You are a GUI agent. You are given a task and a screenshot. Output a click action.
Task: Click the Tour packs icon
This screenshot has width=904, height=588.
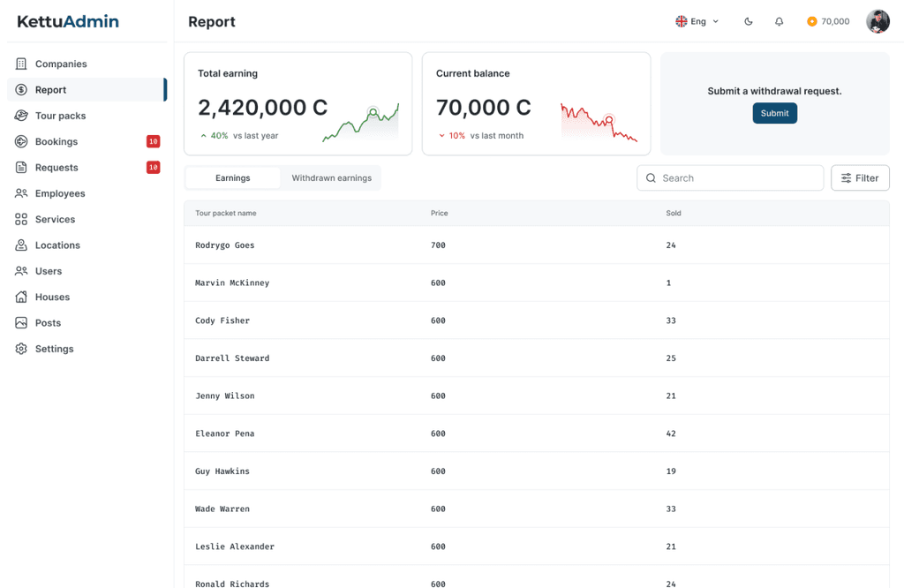(x=21, y=116)
